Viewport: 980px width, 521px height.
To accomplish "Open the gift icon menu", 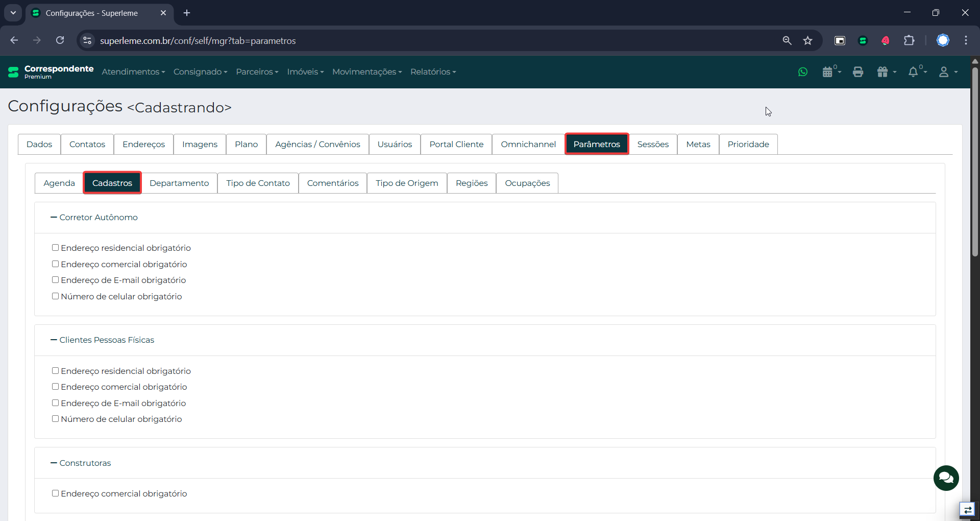I will click(883, 72).
